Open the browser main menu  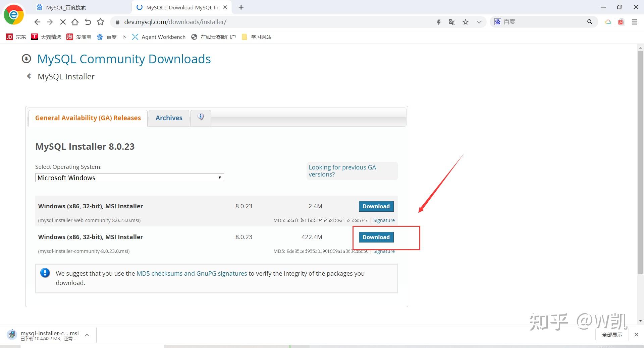coord(634,22)
